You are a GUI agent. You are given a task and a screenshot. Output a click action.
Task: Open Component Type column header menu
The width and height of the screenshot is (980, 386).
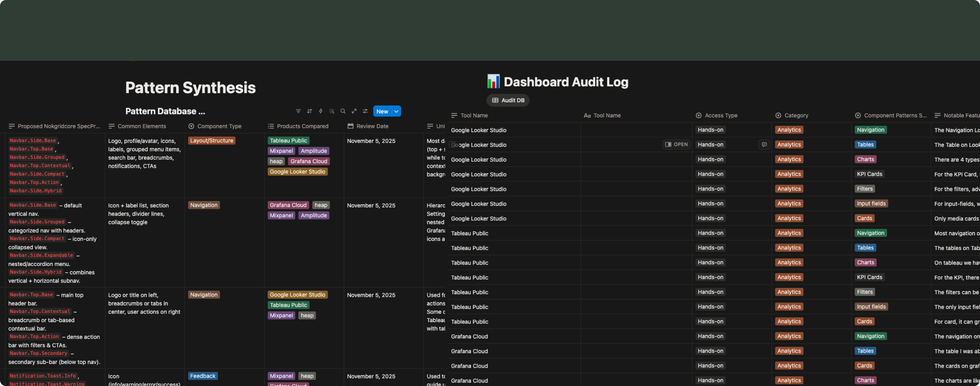pyautogui.click(x=219, y=126)
